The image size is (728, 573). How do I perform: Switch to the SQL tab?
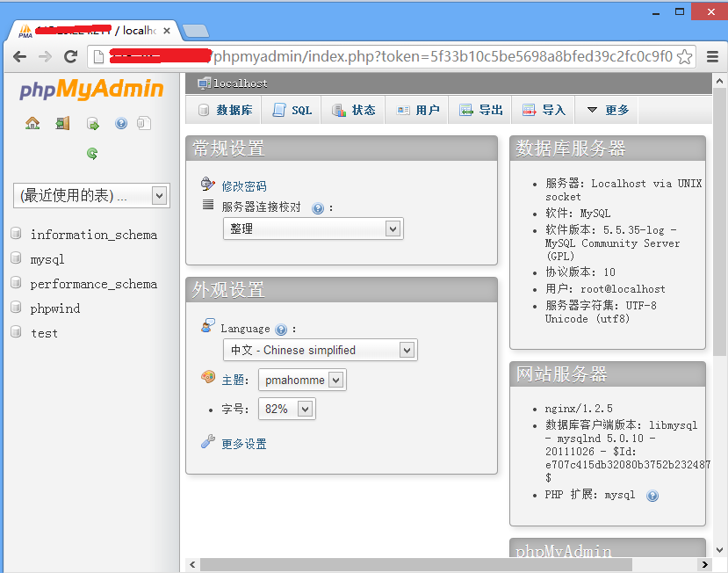pyautogui.click(x=292, y=110)
